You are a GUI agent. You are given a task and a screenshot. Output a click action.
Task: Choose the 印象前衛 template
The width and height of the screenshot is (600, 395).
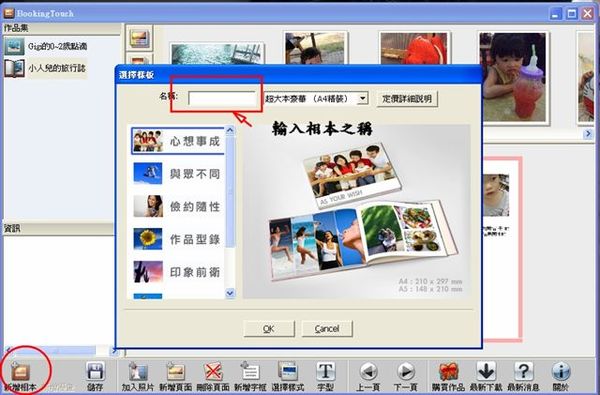pos(178,272)
